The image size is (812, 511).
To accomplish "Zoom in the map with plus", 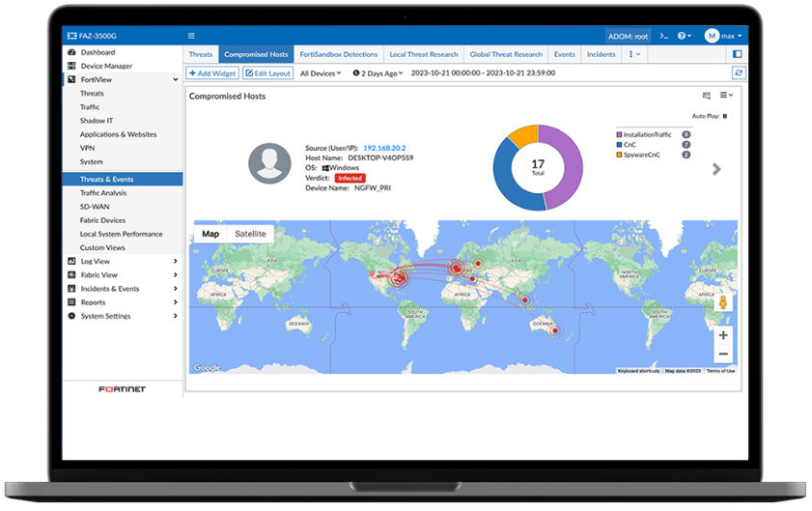I will (x=723, y=334).
